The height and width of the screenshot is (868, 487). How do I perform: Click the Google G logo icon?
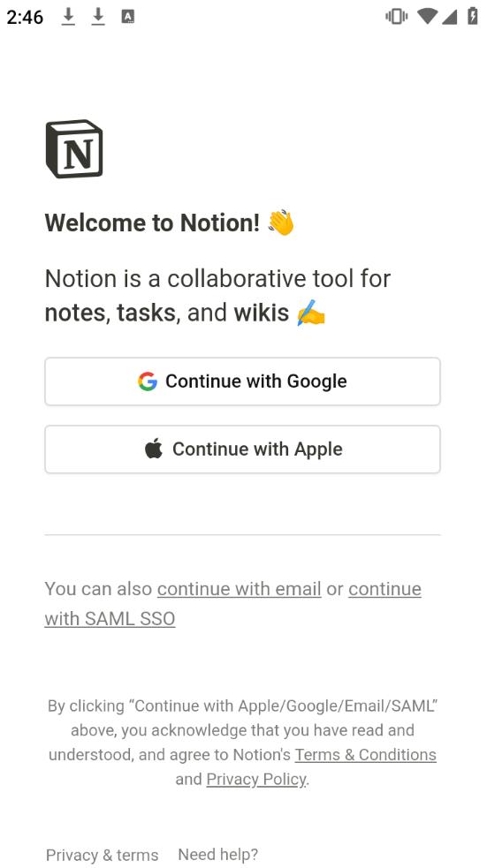pos(148,381)
